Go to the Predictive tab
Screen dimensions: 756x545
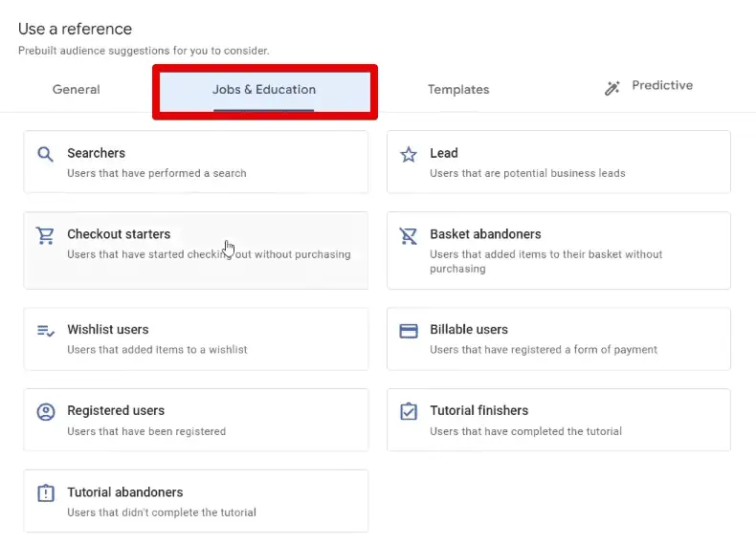(661, 86)
